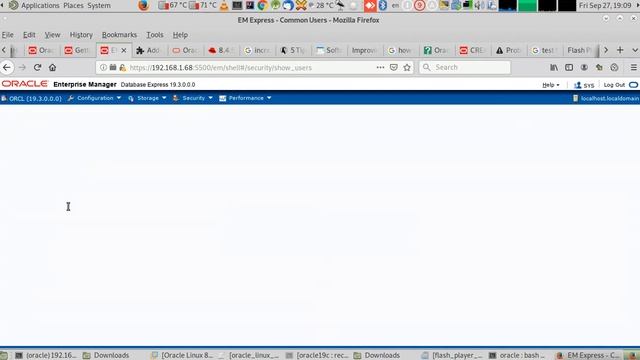The width and height of the screenshot is (640, 360).
Task: Switch to the 'Flash P' tab
Action: pyautogui.click(x=580, y=50)
